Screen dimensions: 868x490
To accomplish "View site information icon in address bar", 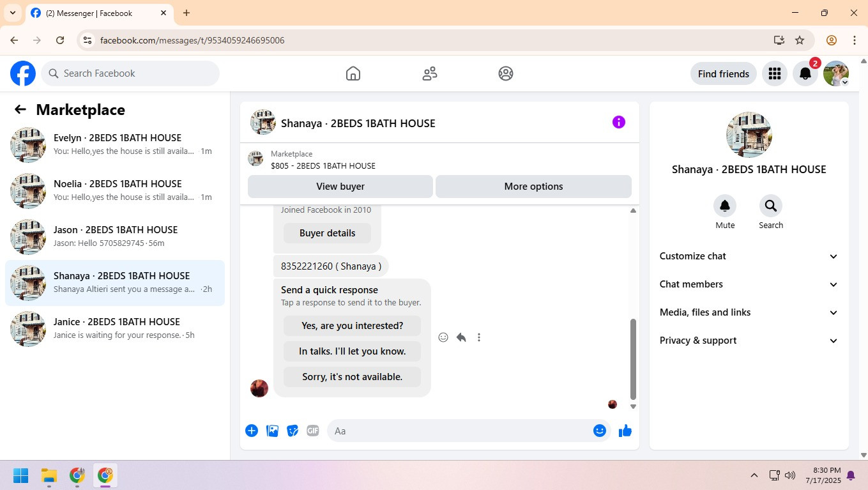I will click(88, 40).
